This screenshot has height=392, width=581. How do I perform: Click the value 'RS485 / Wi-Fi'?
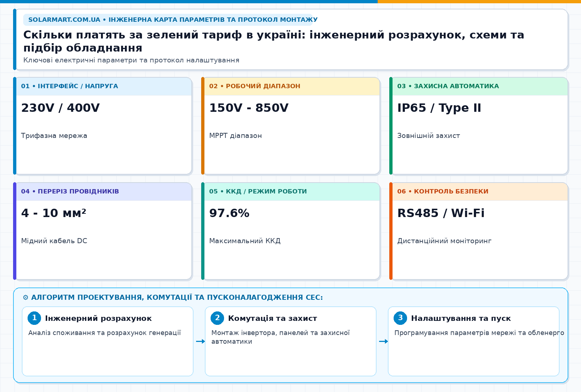pyautogui.click(x=441, y=213)
